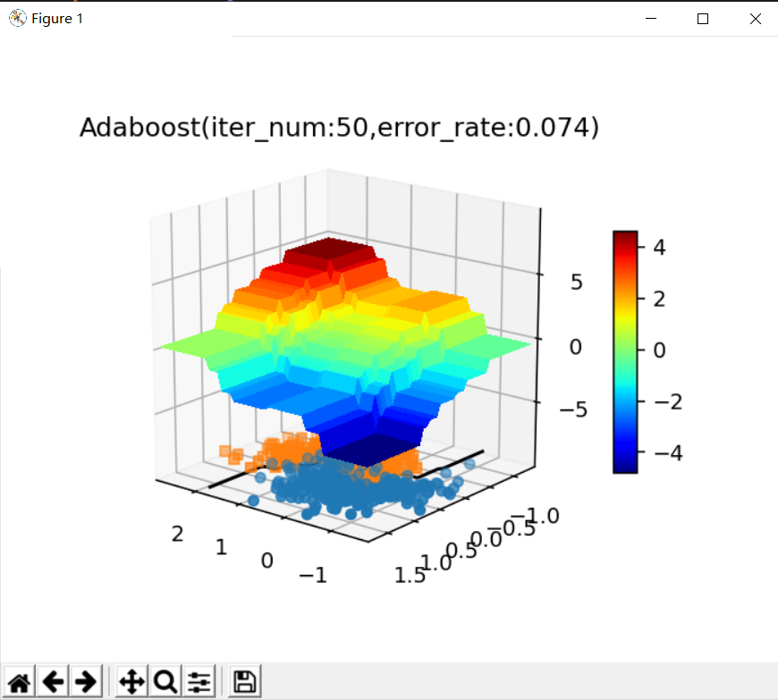Select the four-arrow Pan tool

pos(131,680)
